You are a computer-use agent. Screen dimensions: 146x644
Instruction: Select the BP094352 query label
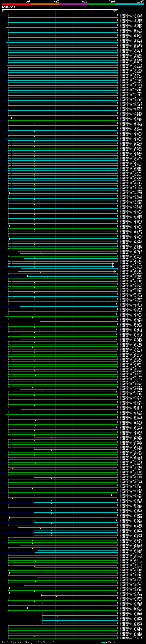click(8, 7)
